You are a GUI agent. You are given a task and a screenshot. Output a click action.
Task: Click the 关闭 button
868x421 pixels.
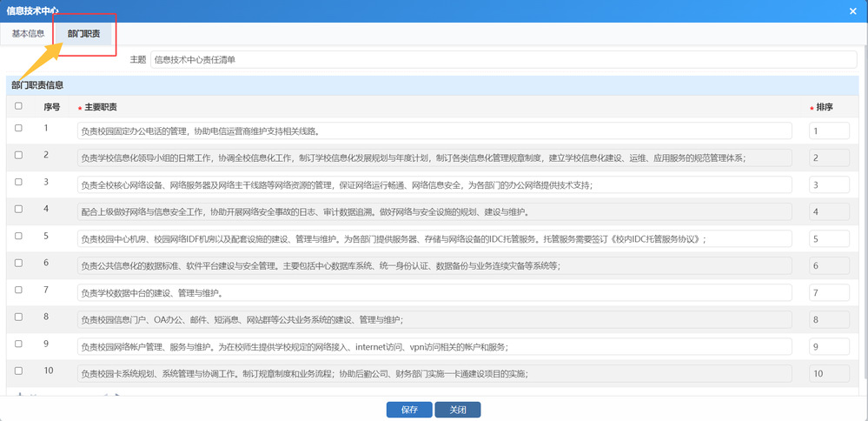pyautogui.click(x=458, y=410)
